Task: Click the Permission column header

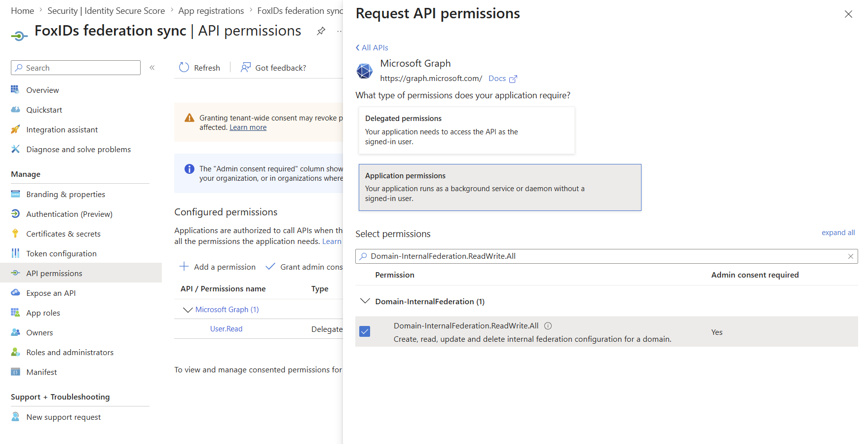Action: [x=395, y=275]
